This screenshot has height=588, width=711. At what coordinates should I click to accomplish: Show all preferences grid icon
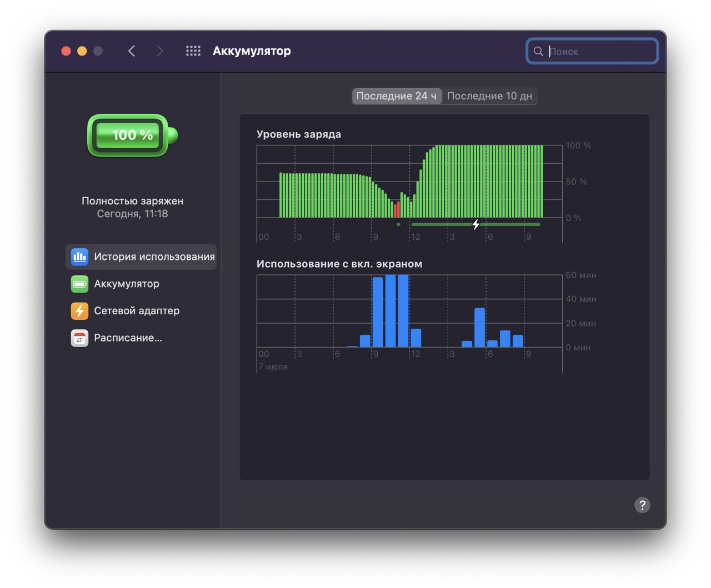pos(193,51)
